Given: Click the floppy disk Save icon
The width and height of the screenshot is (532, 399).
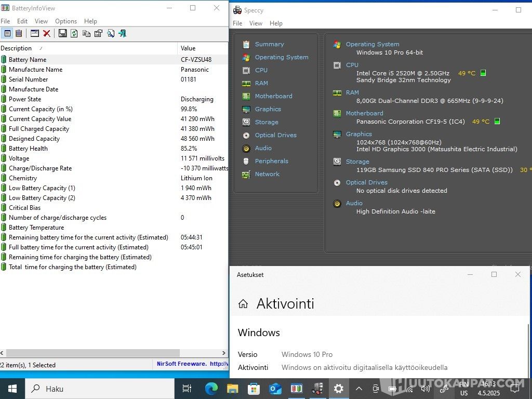Looking at the screenshot, I should [62, 33].
